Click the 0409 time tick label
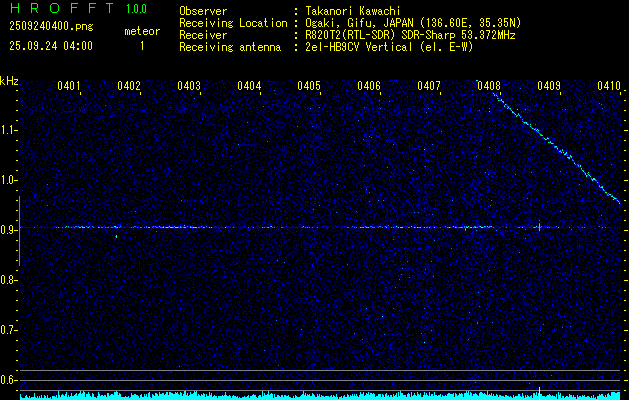The width and height of the screenshot is (629, 400). tap(549, 85)
